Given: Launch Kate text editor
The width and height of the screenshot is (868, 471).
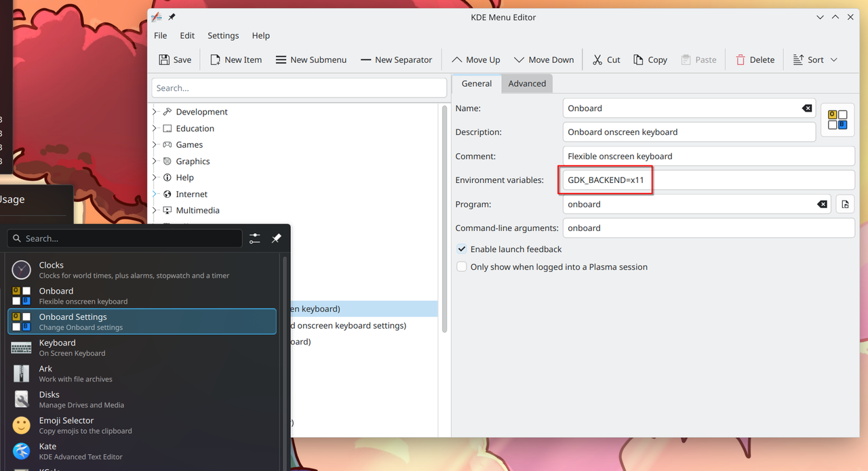Looking at the screenshot, I should click(x=142, y=451).
